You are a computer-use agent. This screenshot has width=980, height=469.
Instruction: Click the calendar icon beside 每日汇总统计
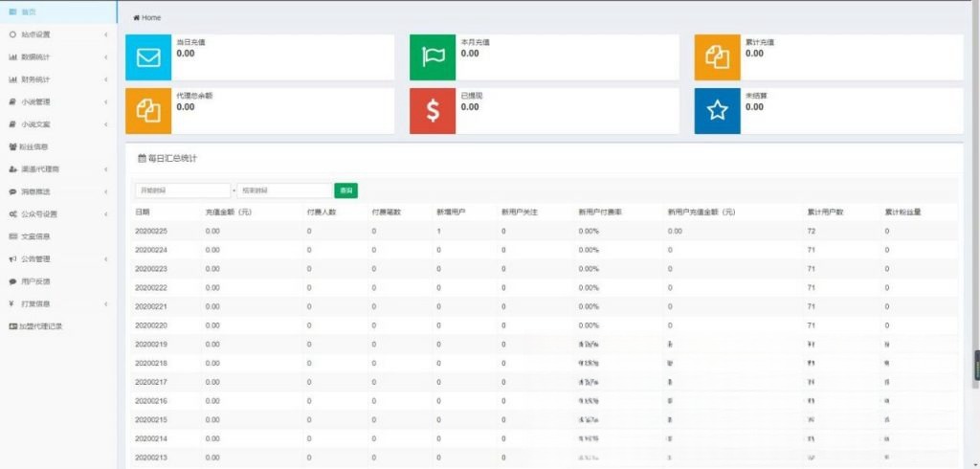(x=142, y=158)
